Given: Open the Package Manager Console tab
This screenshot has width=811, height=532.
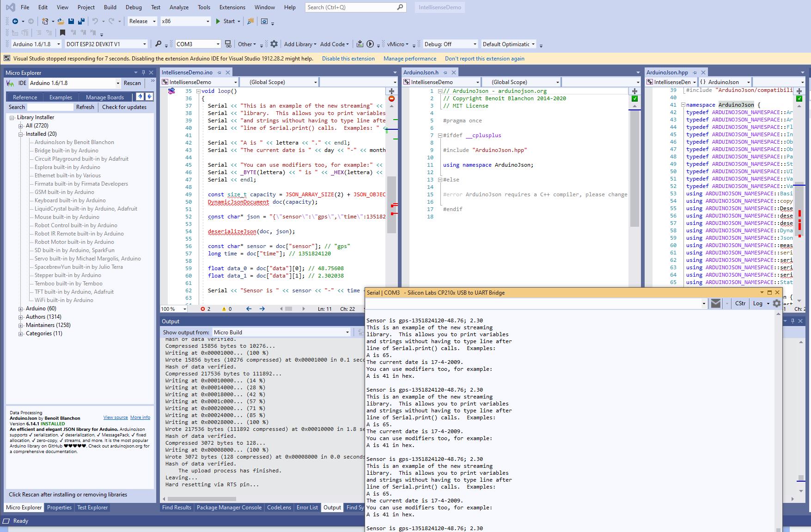Looking at the screenshot, I should click(229, 507).
